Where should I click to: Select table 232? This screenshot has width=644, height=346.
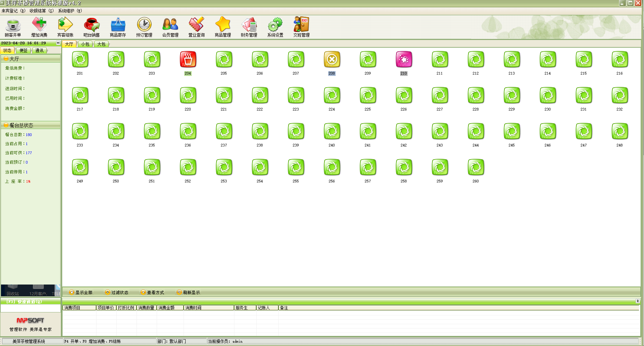click(x=620, y=95)
